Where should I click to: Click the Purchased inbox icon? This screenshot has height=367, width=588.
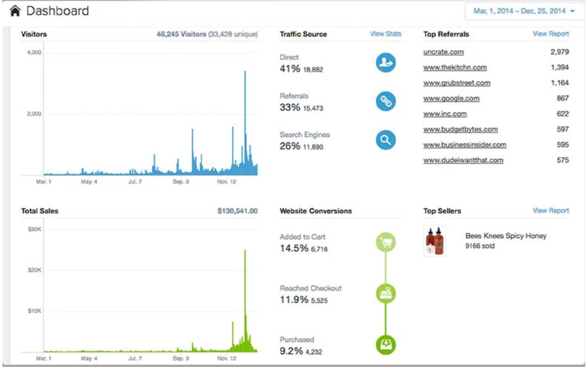(x=386, y=344)
